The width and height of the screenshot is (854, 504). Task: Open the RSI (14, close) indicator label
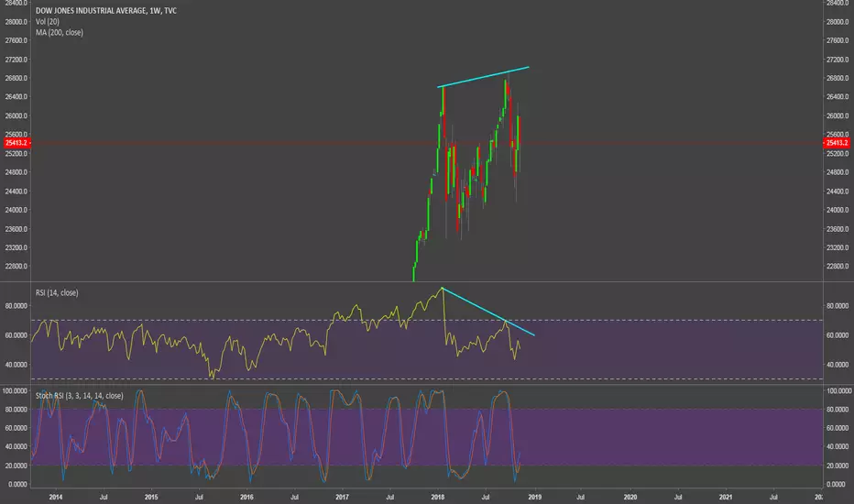(57, 292)
